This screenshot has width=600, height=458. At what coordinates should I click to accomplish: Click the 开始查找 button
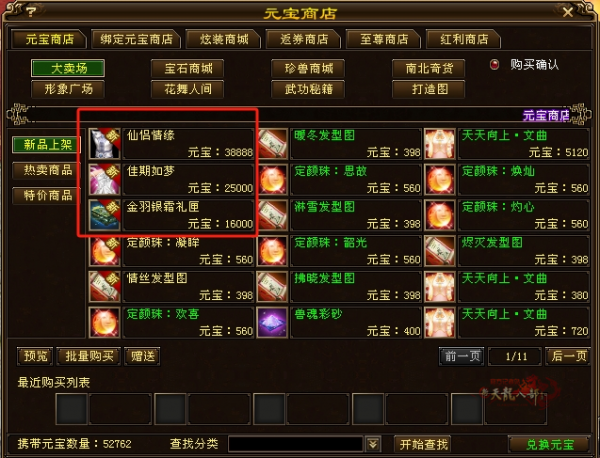(423, 444)
